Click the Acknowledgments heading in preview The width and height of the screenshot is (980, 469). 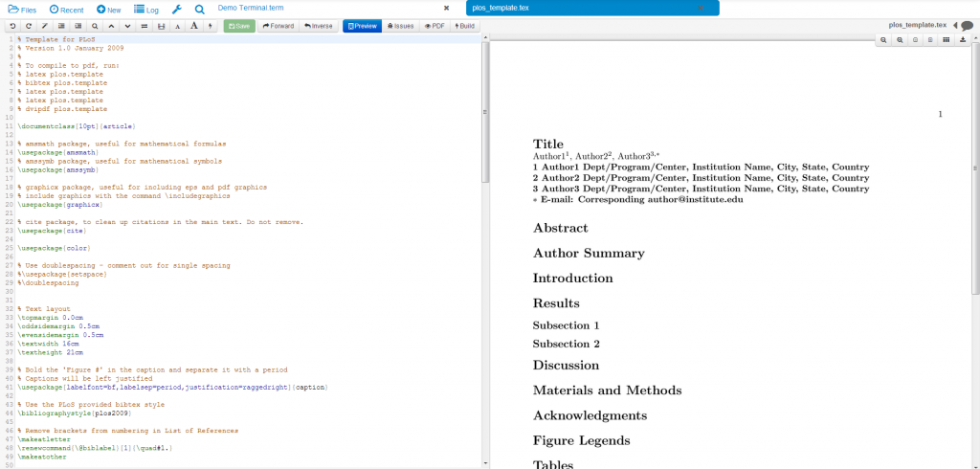pos(590,415)
